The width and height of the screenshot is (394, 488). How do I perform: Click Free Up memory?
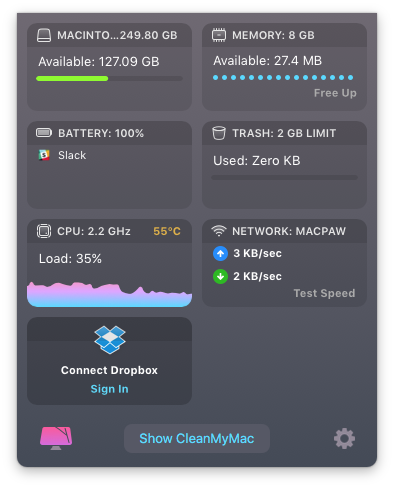(335, 93)
